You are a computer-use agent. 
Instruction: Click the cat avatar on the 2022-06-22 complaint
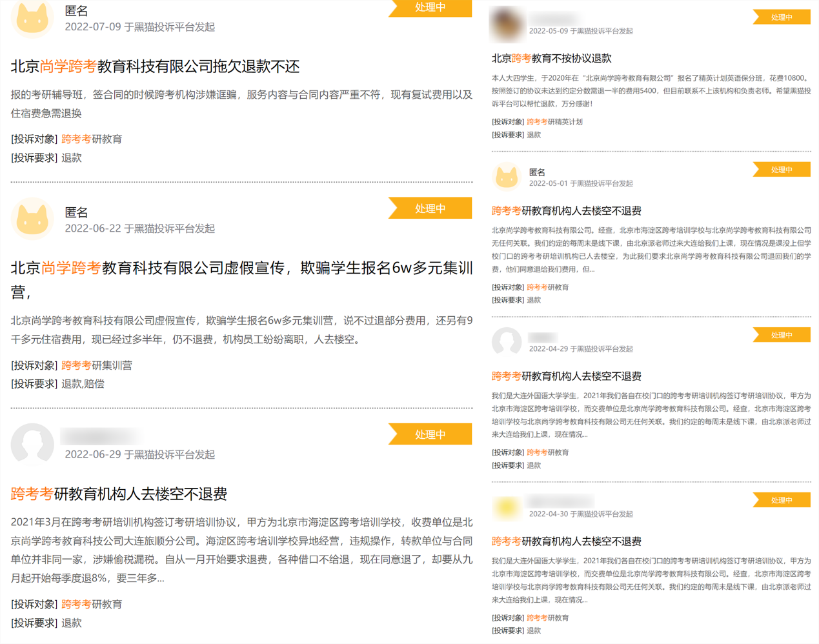pos(32,219)
